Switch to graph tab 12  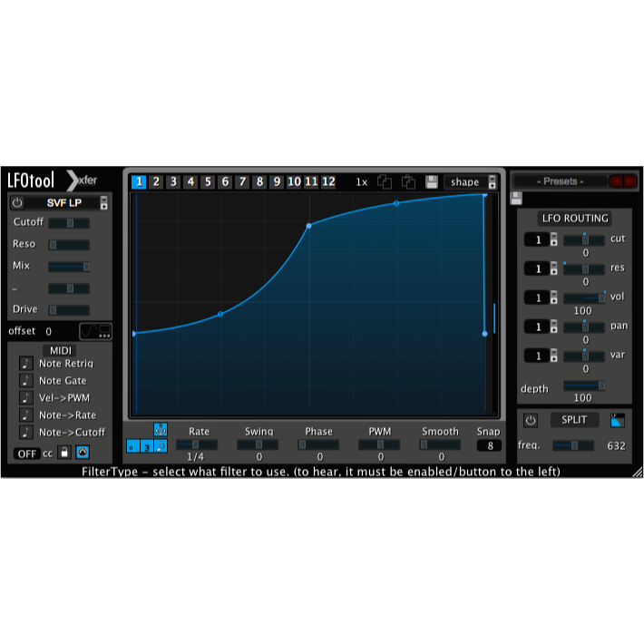(x=328, y=181)
